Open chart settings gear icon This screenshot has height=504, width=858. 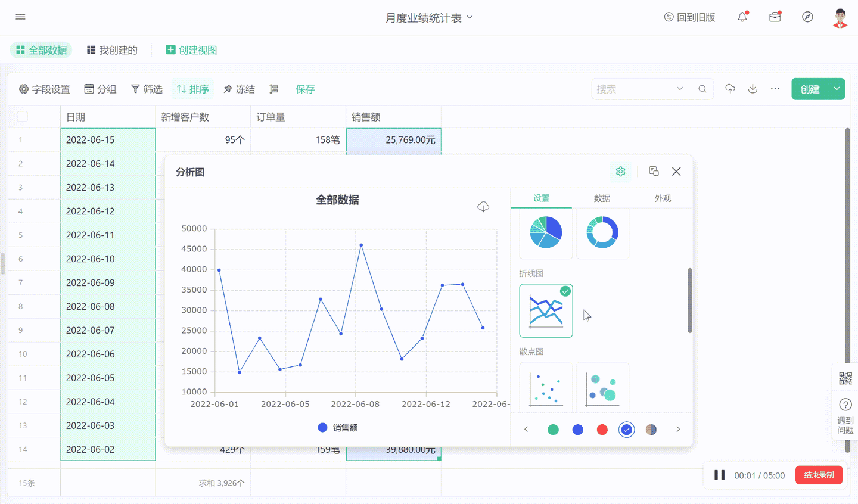click(x=620, y=172)
